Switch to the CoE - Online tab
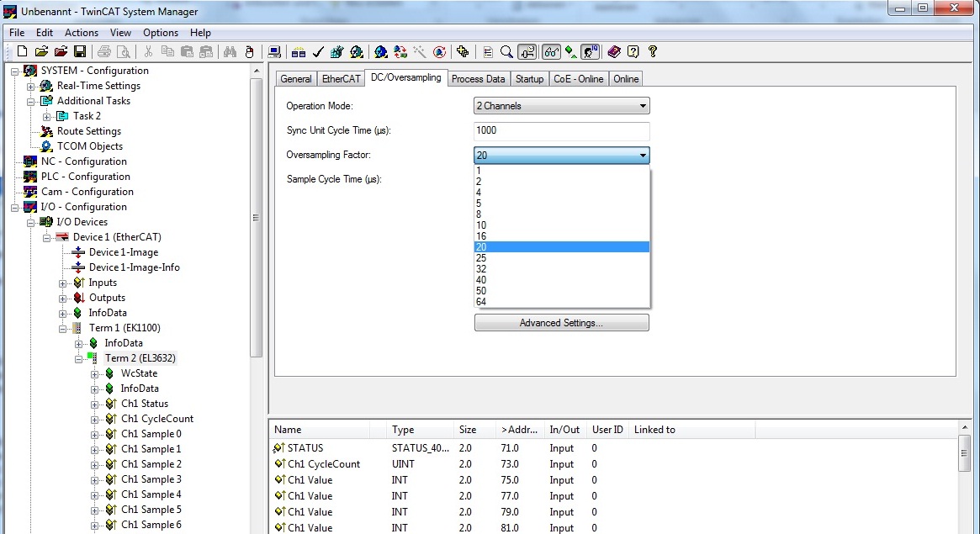The width and height of the screenshot is (980, 534). pyautogui.click(x=578, y=78)
